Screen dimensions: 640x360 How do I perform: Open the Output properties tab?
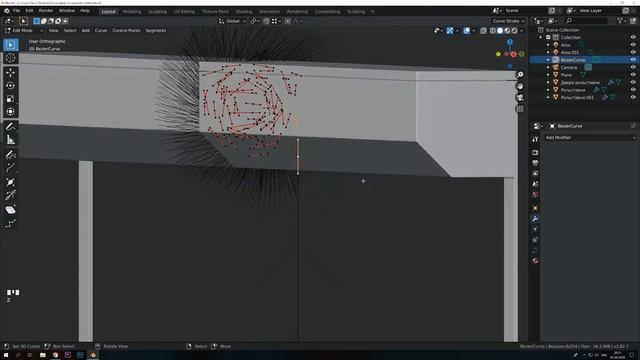[535, 163]
